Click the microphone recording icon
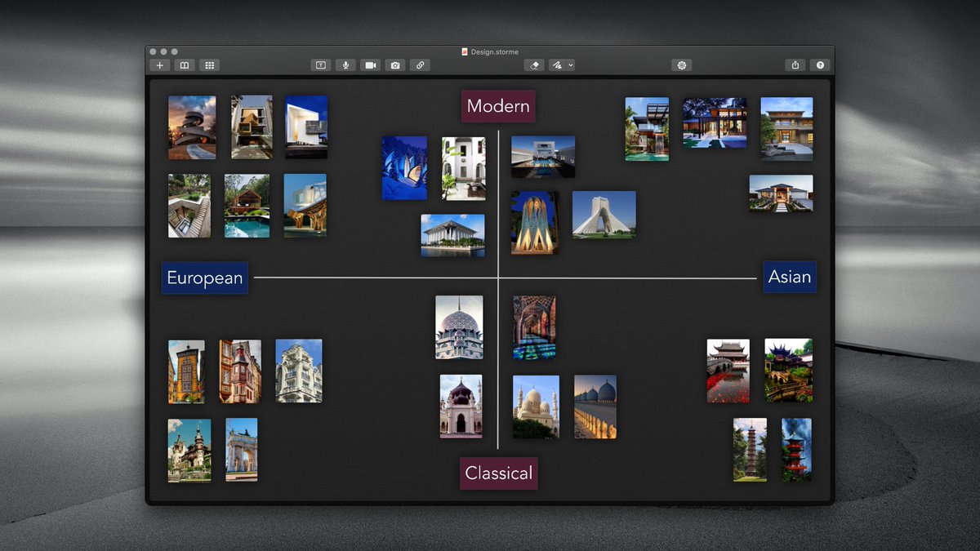The height and width of the screenshot is (551, 980). pyautogui.click(x=345, y=64)
